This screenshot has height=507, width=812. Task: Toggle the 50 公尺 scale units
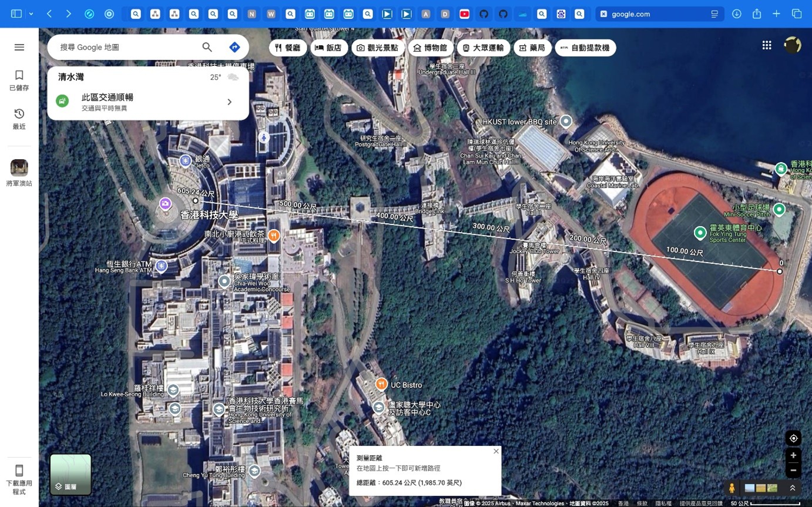[x=766, y=503]
